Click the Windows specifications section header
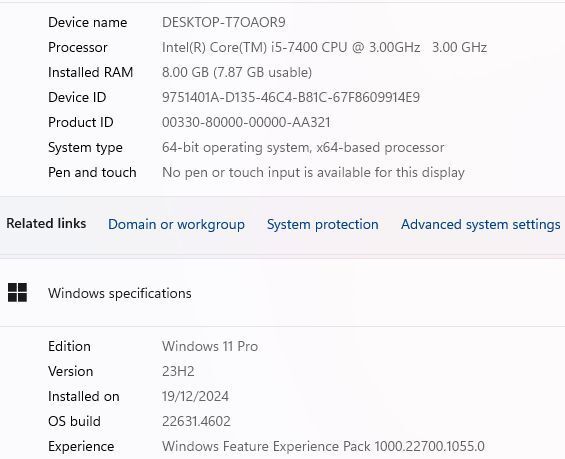This screenshot has height=459, width=565. [120, 293]
